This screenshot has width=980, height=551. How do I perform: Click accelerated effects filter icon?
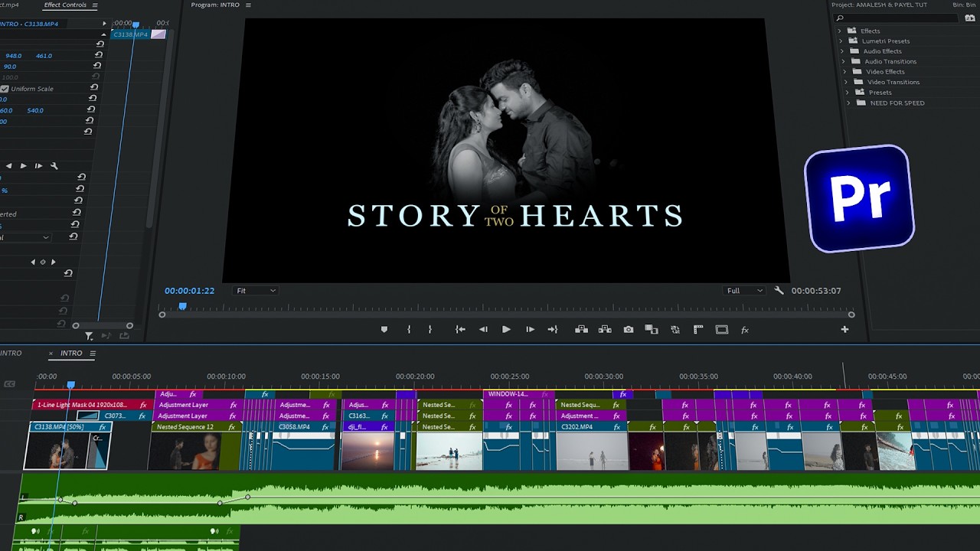pos(970,18)
